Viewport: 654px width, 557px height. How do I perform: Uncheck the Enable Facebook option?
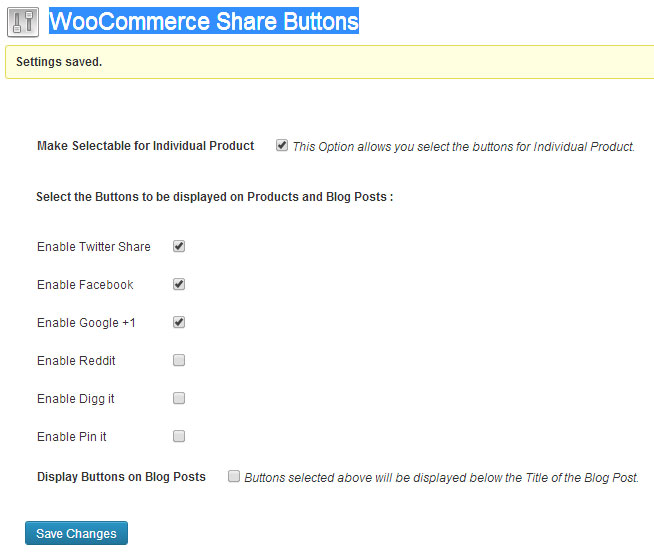[x=179, y=284]
